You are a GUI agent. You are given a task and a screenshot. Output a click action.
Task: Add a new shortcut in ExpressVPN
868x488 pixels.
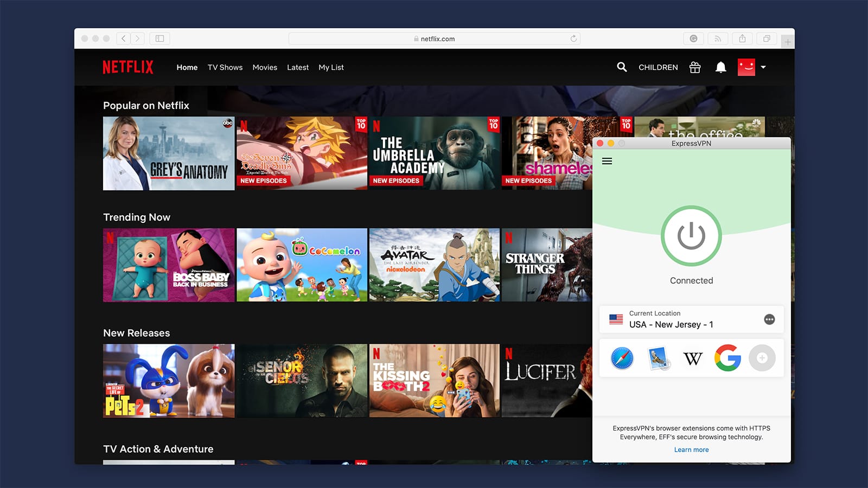(762, 358)
